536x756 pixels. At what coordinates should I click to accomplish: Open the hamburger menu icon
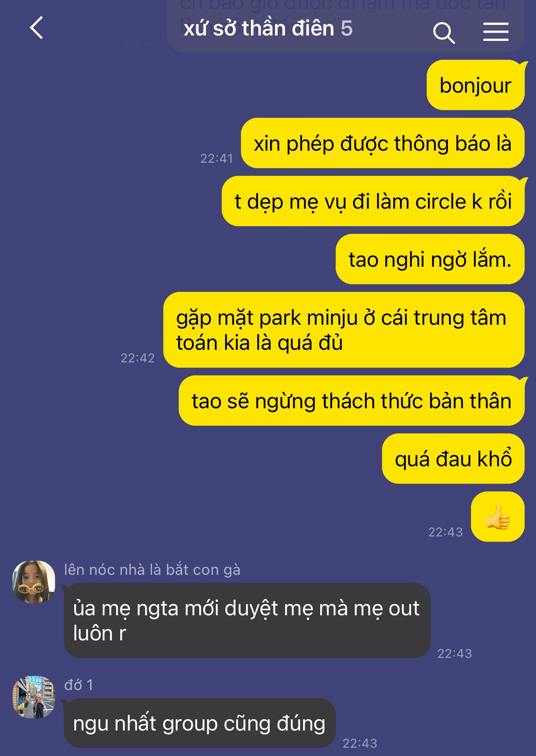coord(496,32)
